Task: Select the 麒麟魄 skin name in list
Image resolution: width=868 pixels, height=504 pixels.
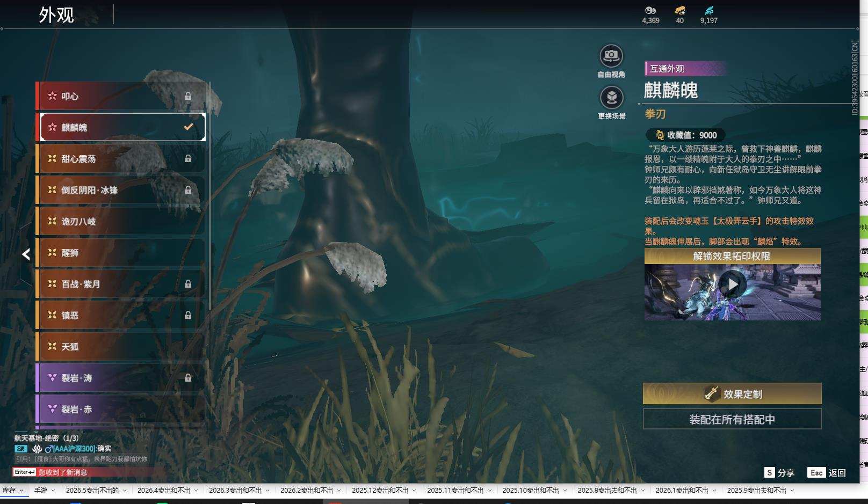Action: (75, 127)
